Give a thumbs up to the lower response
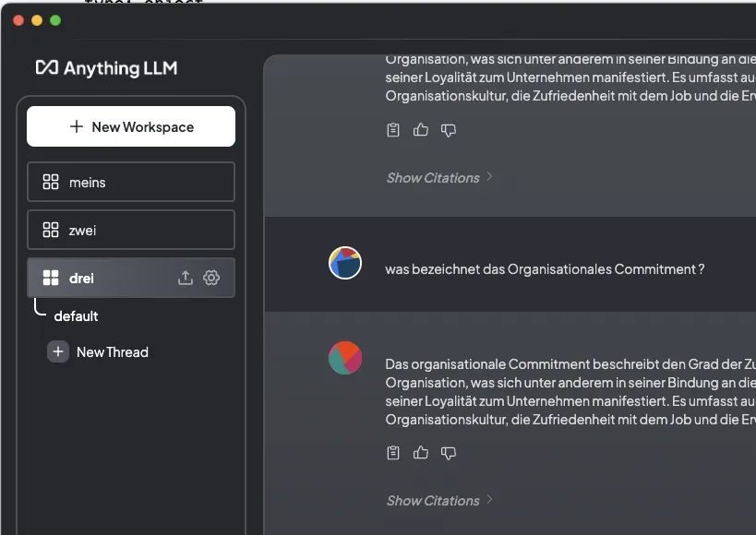This screenshot has width=756, height=535. 420,453
